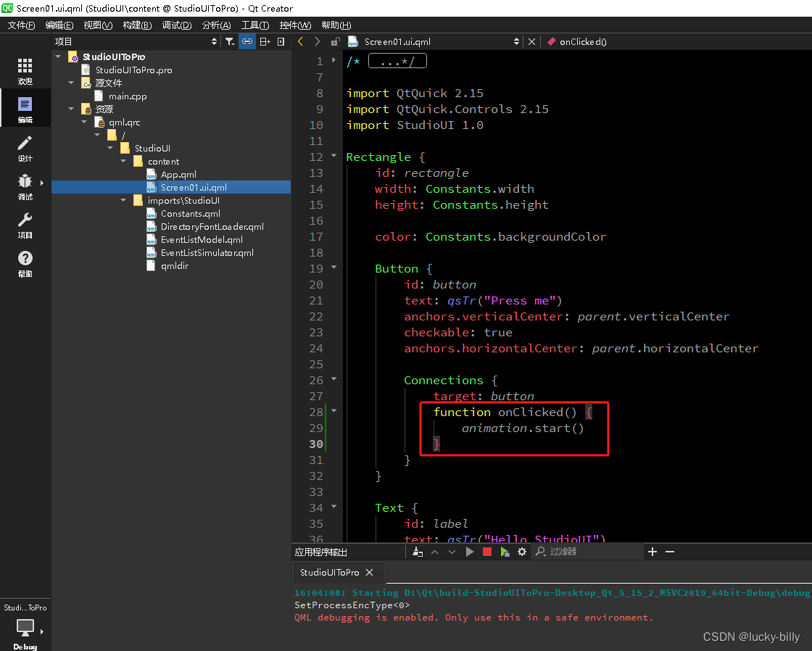Collapse the imports\StudioUI folder node
The height and width of the screenshot is (651, 812).
[x=123, y=200]
